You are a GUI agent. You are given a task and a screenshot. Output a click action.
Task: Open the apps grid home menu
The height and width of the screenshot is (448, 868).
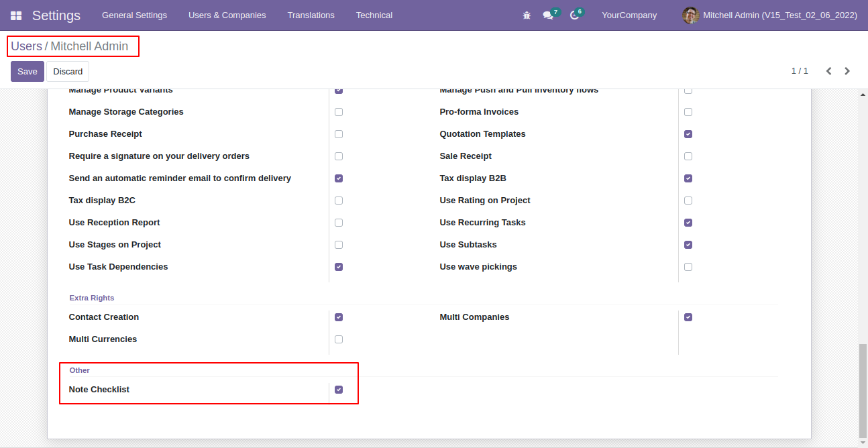[16, 15]
